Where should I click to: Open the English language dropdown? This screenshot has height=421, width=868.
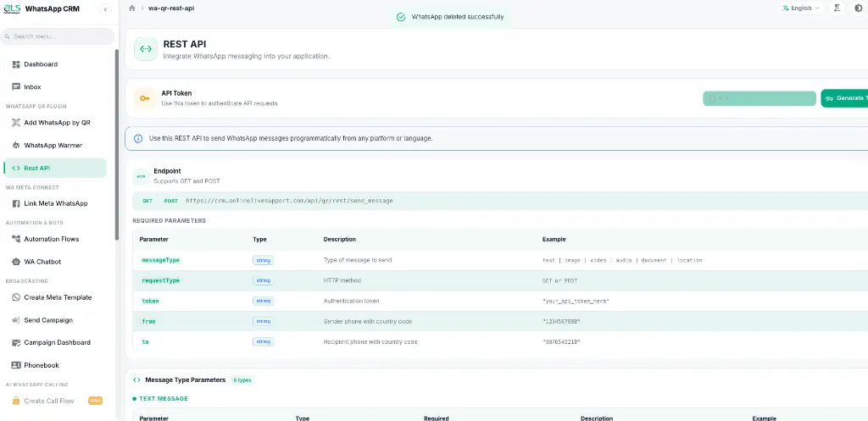point(801,8)
